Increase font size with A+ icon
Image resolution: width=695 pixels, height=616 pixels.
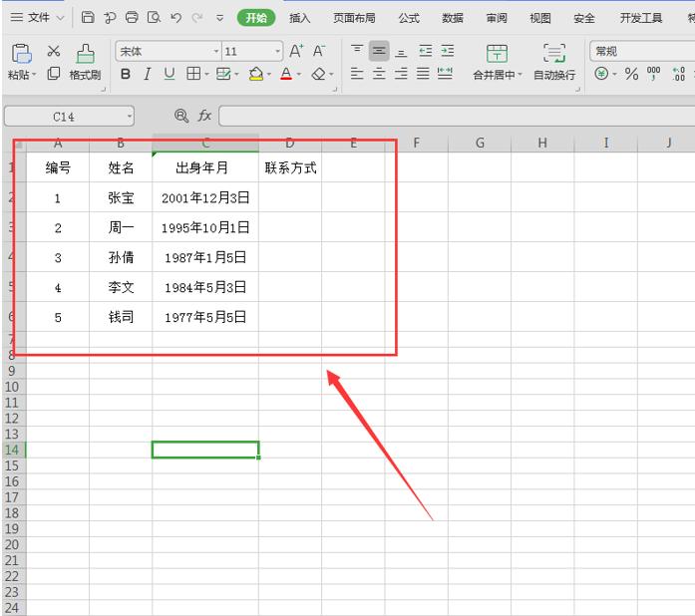[x=296, y=51]
